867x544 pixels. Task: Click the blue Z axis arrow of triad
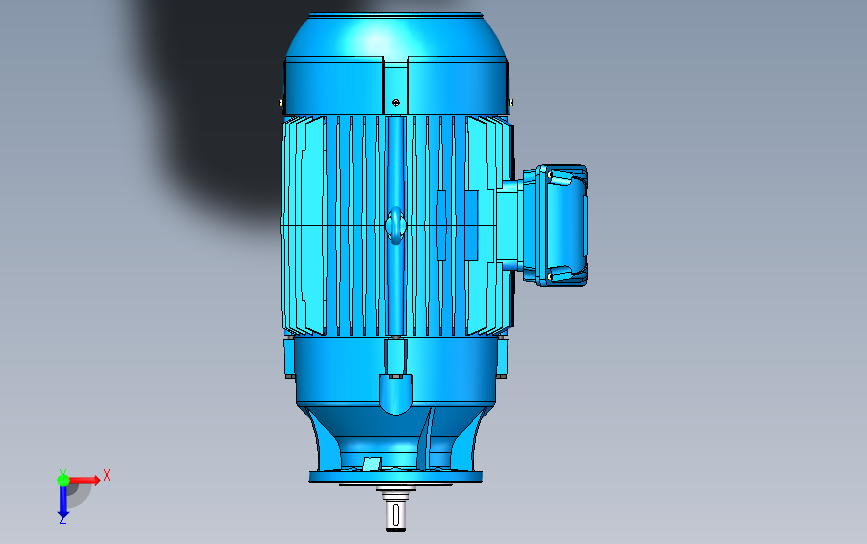(63, 503)
